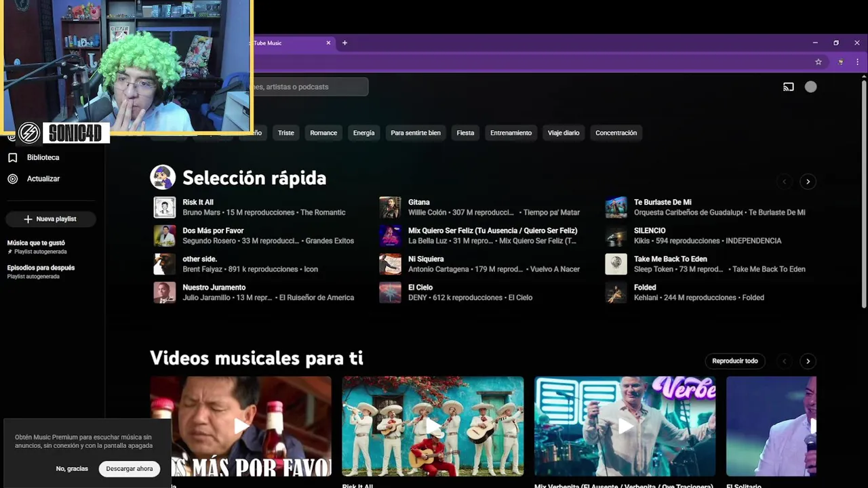868x488 pixels.
Task: Play SILENCIO album art
Action: (616, 236)
